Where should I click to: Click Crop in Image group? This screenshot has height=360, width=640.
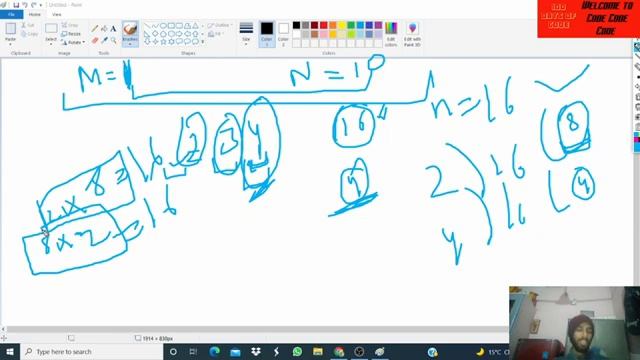(70, 25)
